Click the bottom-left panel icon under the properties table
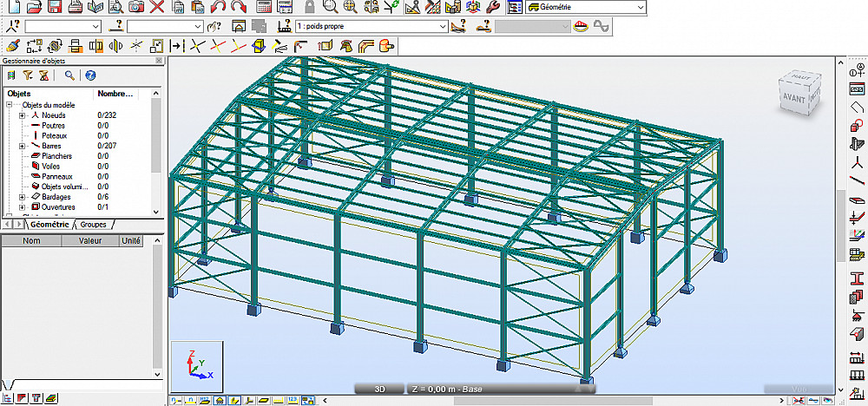The width and height of the screenshot is (868, 406). (x=9, y=397)
